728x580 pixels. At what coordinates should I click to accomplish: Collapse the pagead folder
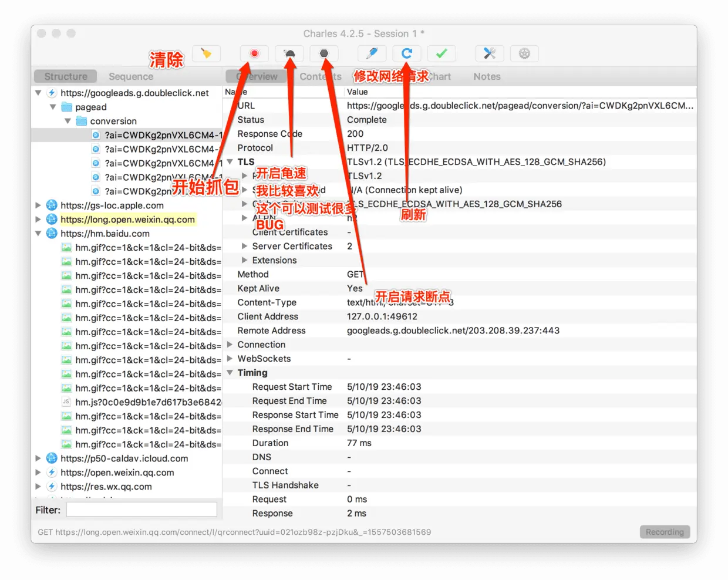click(x=53, y=107)
